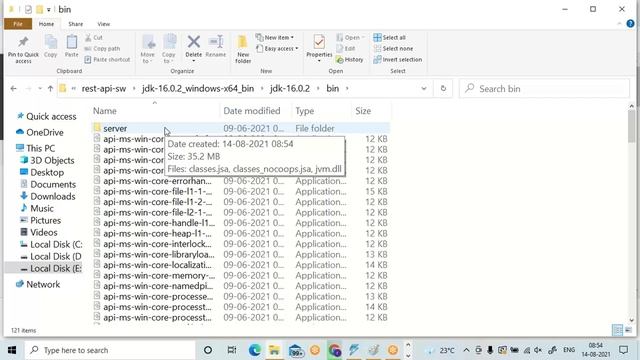This screenshot has width=640, height=360.
Task: Click the Open ribbon button
Action: (x=350, y=38)
